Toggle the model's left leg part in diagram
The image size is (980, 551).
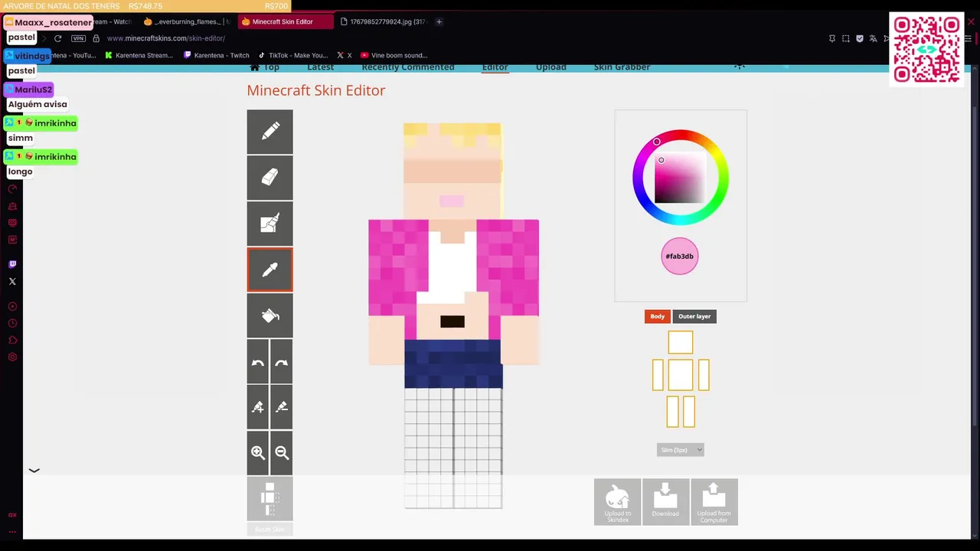tap(688, 411)
